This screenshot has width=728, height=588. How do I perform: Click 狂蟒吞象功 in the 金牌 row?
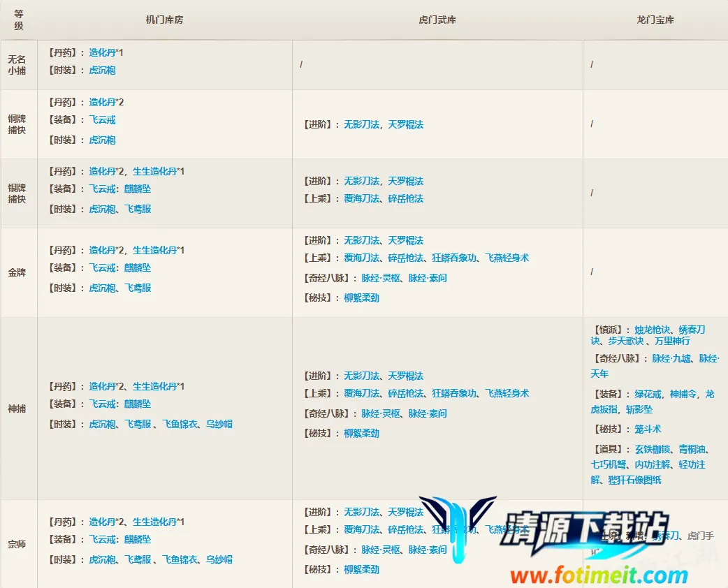point(454,258)
